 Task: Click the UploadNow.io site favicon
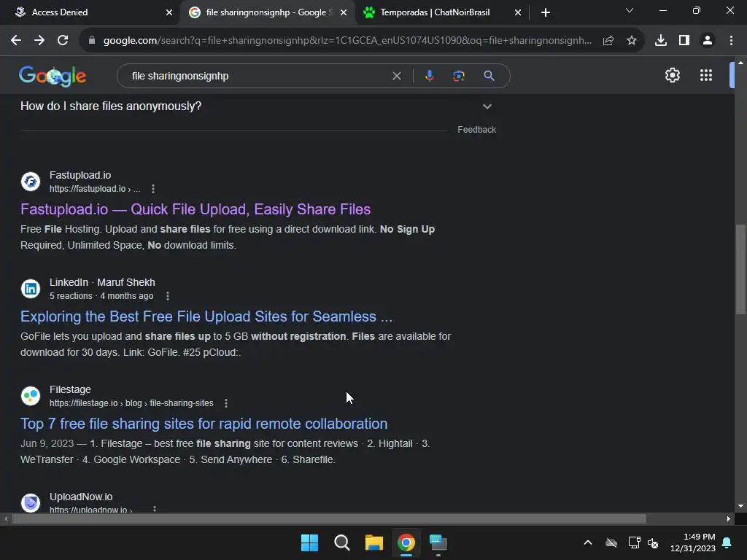coord(31,502)
